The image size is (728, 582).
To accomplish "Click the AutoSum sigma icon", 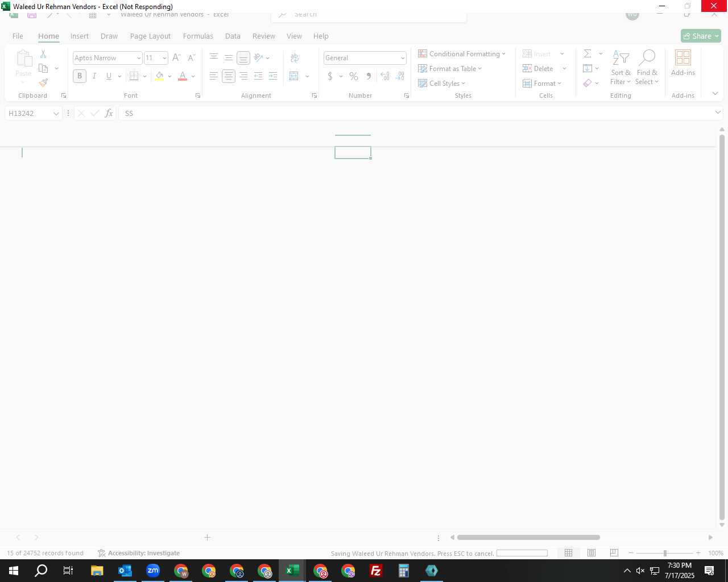I will 588,53.
